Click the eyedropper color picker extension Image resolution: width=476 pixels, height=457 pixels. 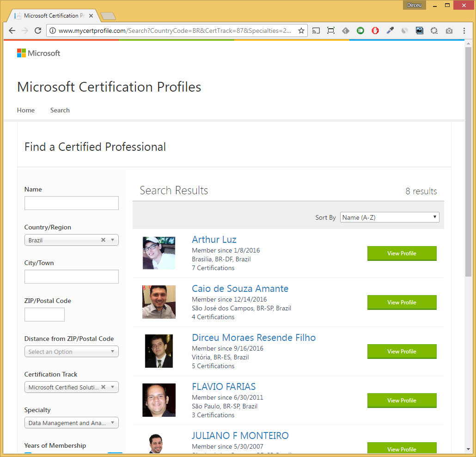tap(390, 31)
